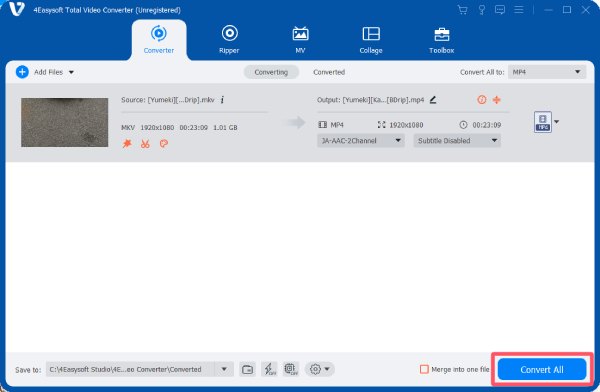The height and width of the screenshot is (392, 600).
Task: Open the color palette enhance icon
Action: pos(164,144)
